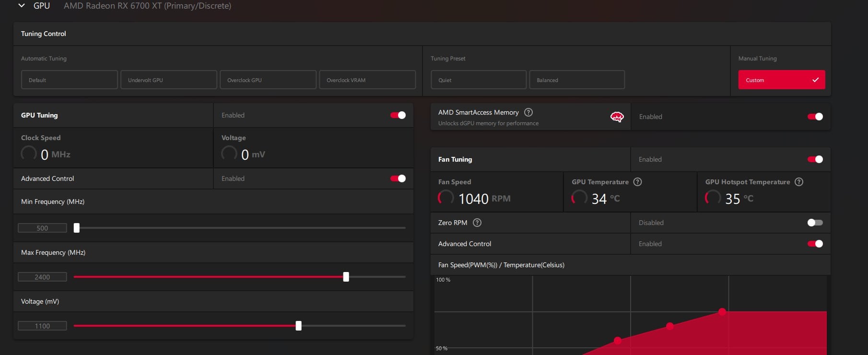Select Overclock GPU automatic tuning

click(x=268, y=80)
